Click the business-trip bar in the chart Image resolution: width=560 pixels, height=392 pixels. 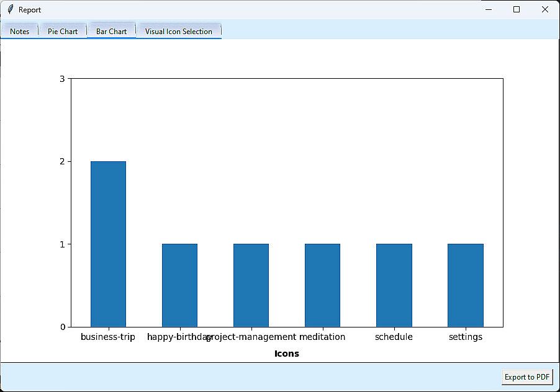pyautogui.click(x=108, y=244)
